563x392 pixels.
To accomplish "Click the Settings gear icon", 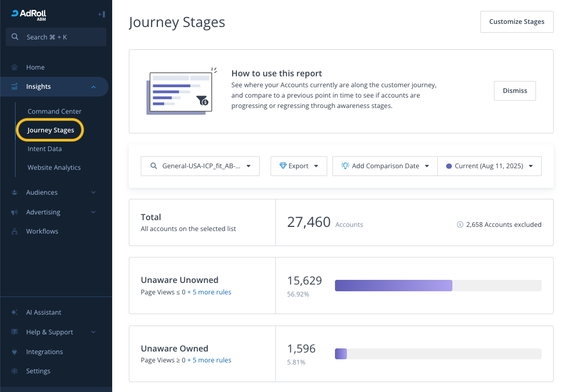I will (15, 371).
